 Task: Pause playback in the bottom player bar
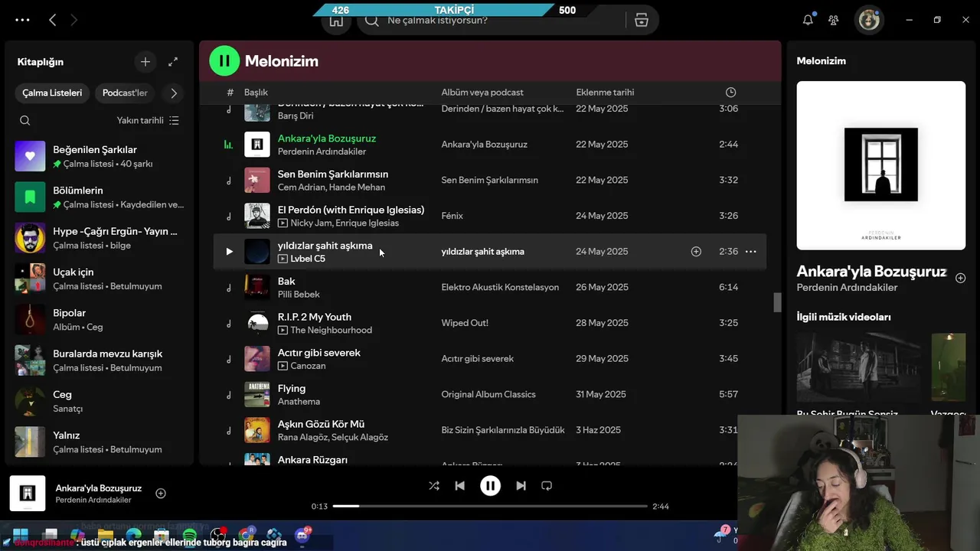(x=490, y=486)
